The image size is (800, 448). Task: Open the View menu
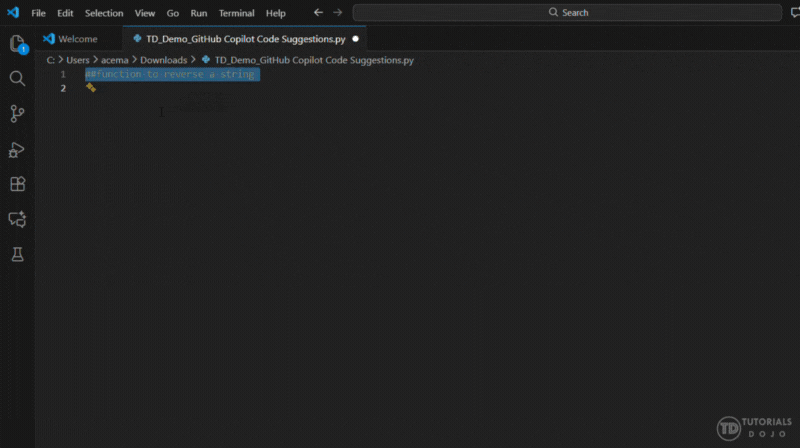pyautogui.click(x=145, y=13)
